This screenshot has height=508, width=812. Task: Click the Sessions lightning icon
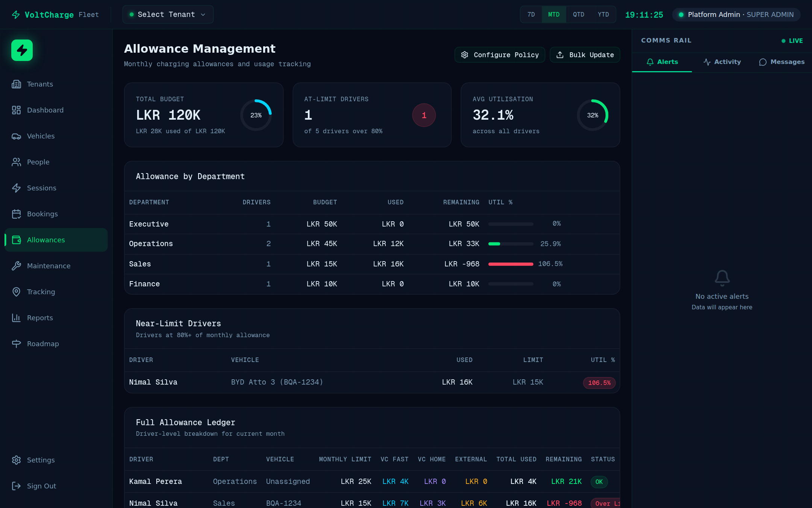[16, 188]
